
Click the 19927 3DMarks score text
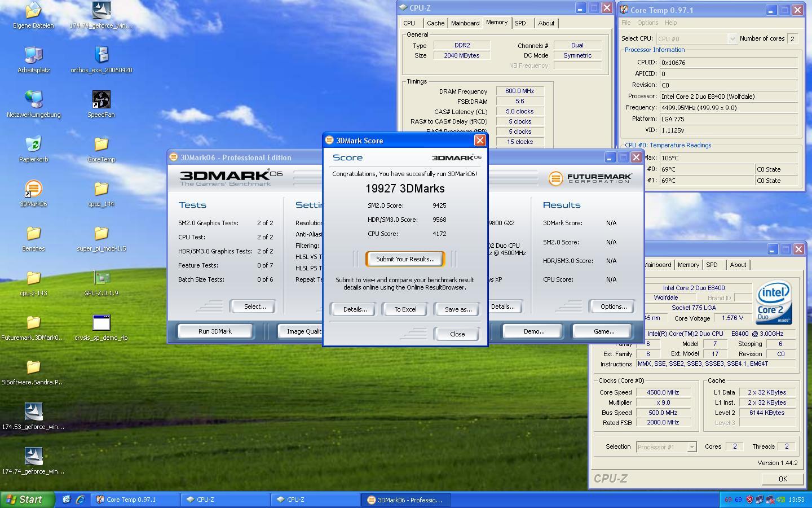(x=405, y=189)
